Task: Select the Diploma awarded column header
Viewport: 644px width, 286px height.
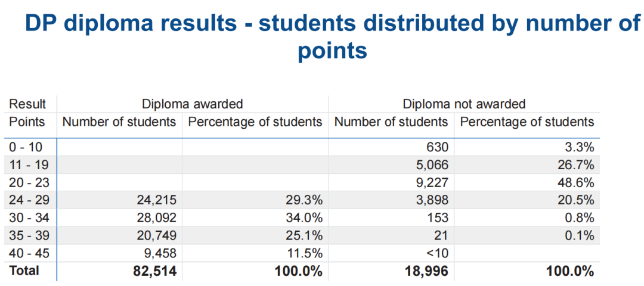Action: [192, 104]
